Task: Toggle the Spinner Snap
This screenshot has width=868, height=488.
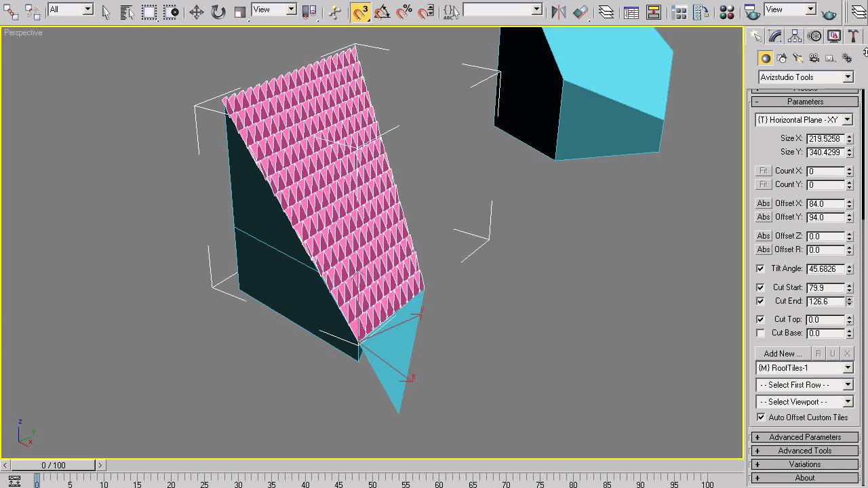Action: click(x=426, y=12)
